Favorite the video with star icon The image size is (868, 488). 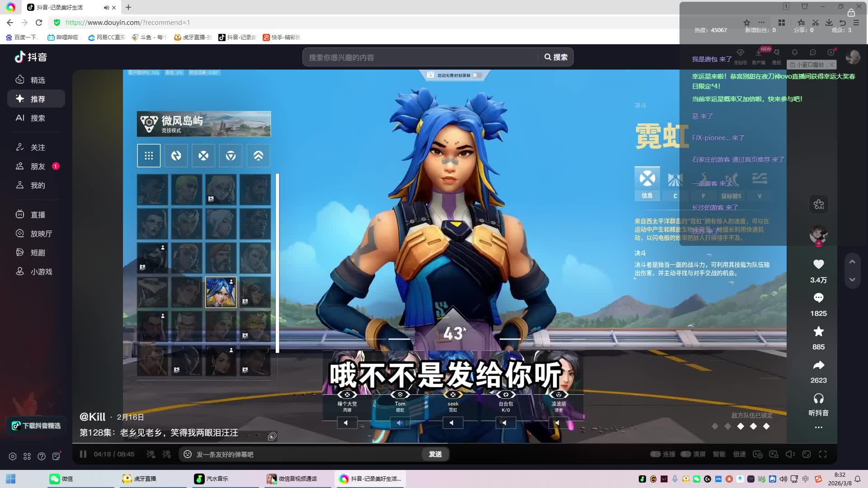pyautogui.click(x=818, y=332)
